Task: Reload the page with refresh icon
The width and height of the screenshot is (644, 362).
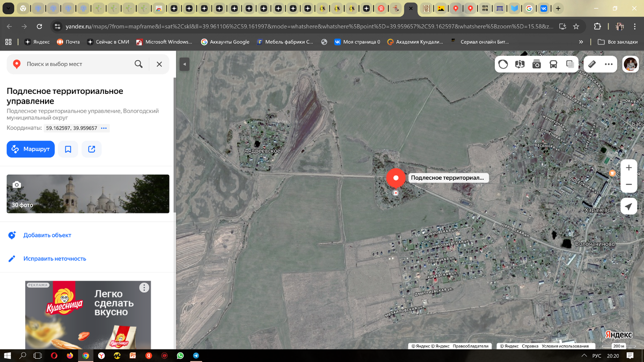Action: point(39,26)
